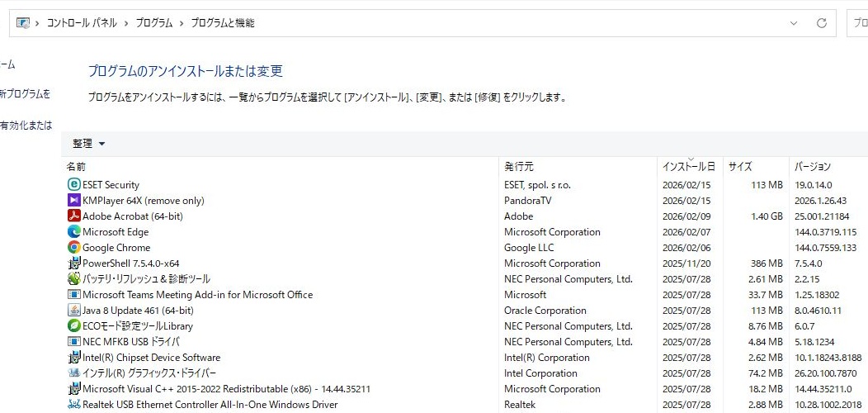Click the ESET Security program icon
Screen dimensions: 868x413
tap(74, 185)
